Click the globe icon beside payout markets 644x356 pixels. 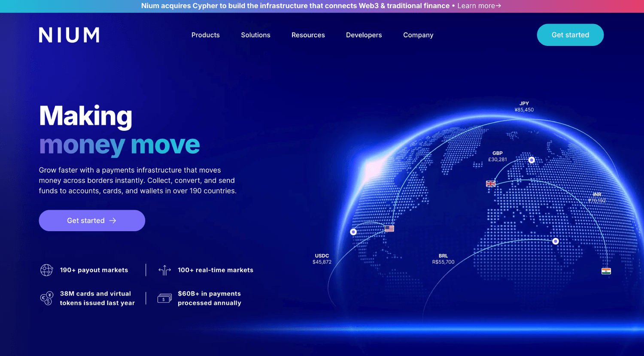tap(46, 270)
